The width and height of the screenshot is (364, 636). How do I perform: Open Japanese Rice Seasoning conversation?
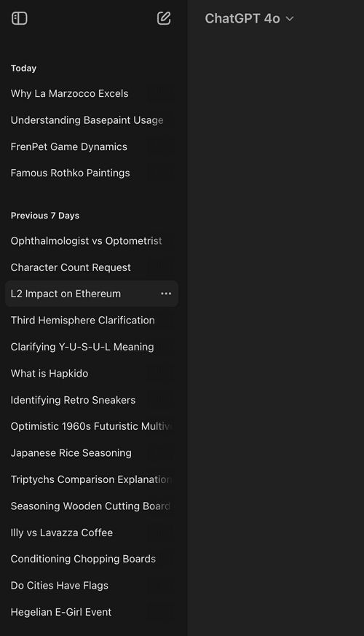click(x=92, y=453)
